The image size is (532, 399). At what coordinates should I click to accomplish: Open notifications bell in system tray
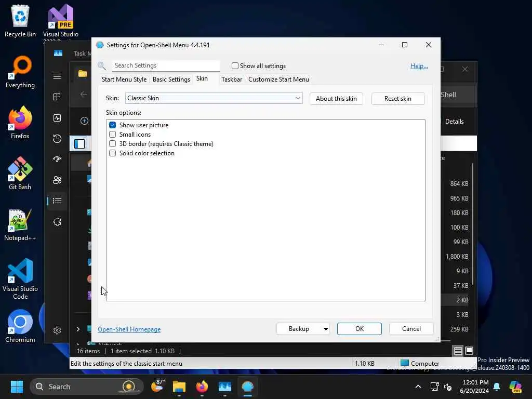pyautogui.click(x=497, y=387)
